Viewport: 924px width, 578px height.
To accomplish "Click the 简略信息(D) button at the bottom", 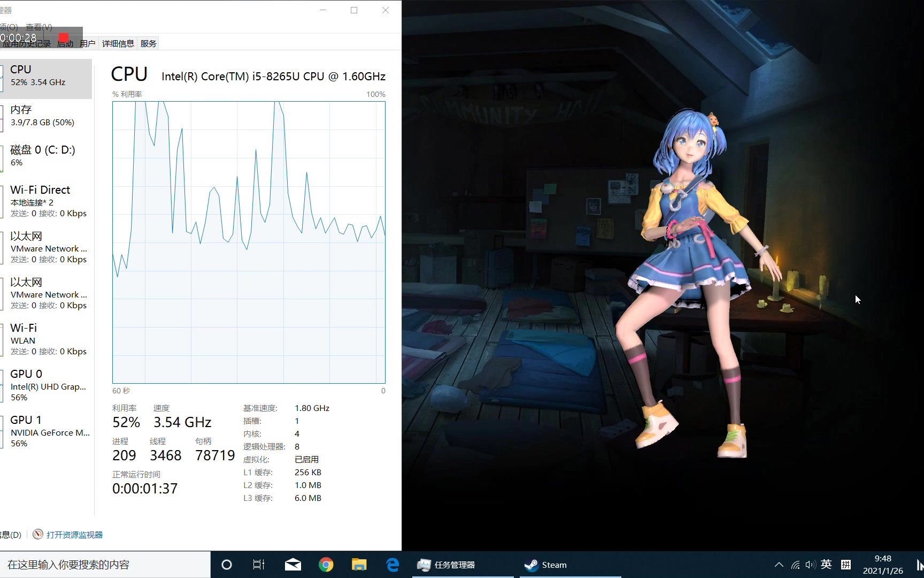I will point(10,535).
